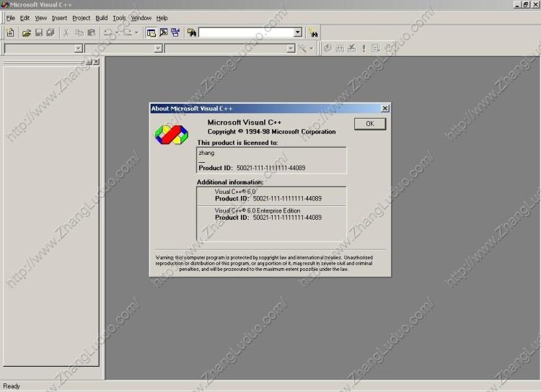Open the Window menu
The image size is (541, 392).
[141, 18]
